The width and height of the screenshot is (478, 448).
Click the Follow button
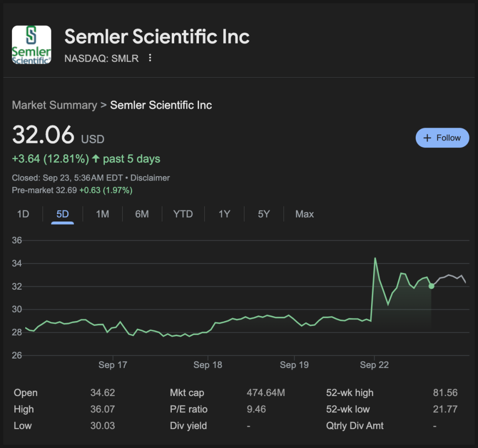click(442, 138)
